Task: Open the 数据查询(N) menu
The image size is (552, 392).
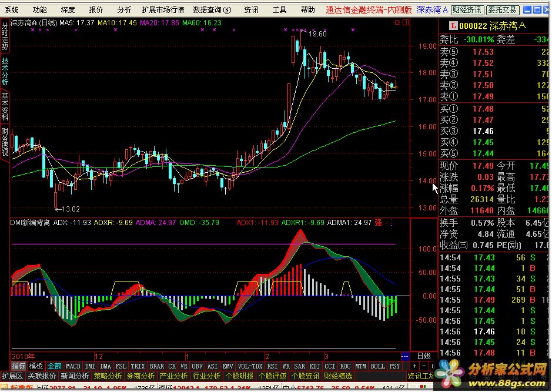Action: pos(212,10)
